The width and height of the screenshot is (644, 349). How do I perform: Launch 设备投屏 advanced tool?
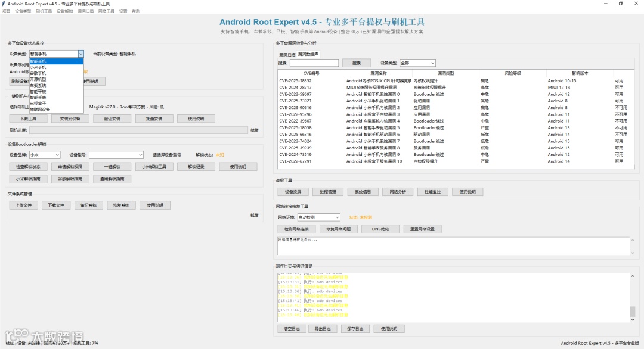pyautogui.click(x=293, y=192)
